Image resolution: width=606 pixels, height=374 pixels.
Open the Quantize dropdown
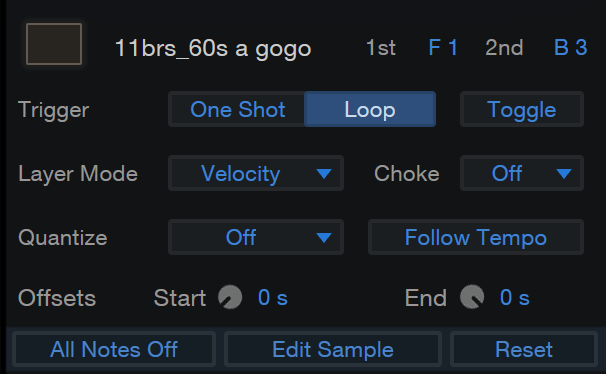pyautogui.click(x=256, y=237)
